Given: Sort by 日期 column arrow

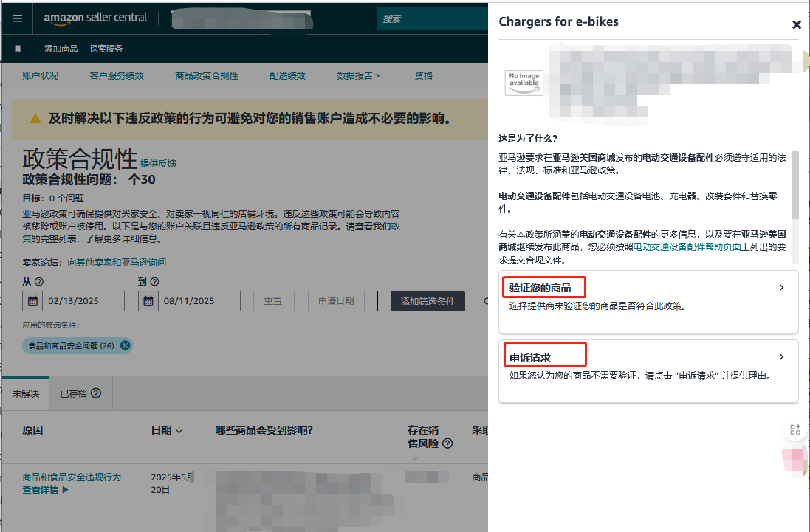Looking at the screenshot, I should pyautogui.click(x=179, y=430).
